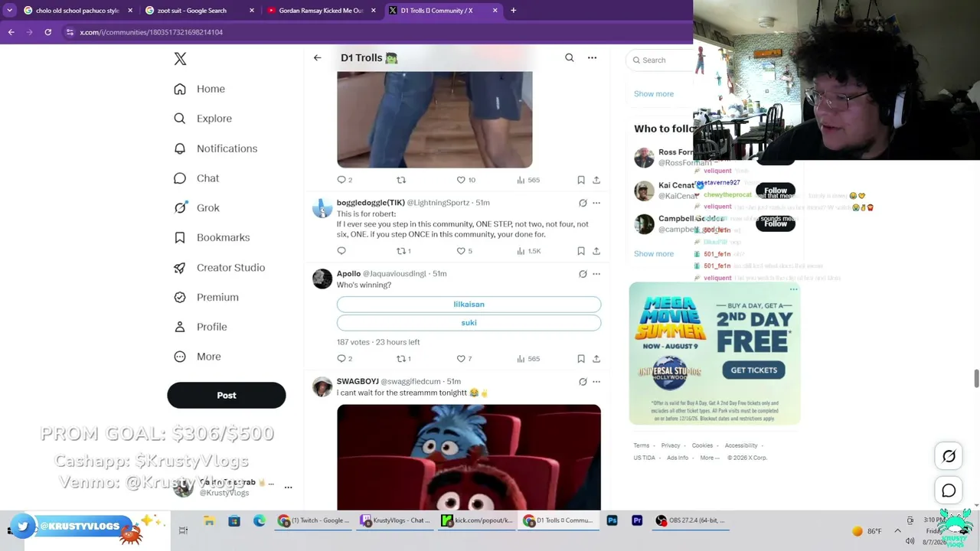Open the floating Grok button
The width and height of the screenshot is (980, 551).
[949, 456]
